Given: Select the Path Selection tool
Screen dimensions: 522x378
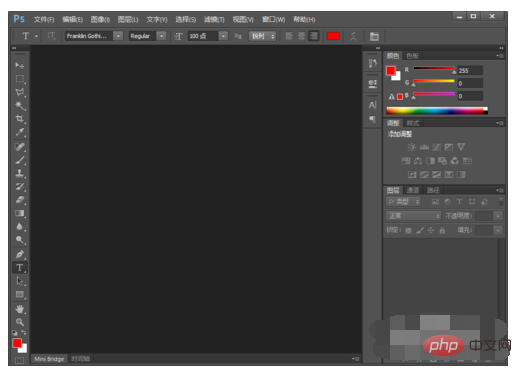Looking at the screenshot, I should tap(20, 281).
